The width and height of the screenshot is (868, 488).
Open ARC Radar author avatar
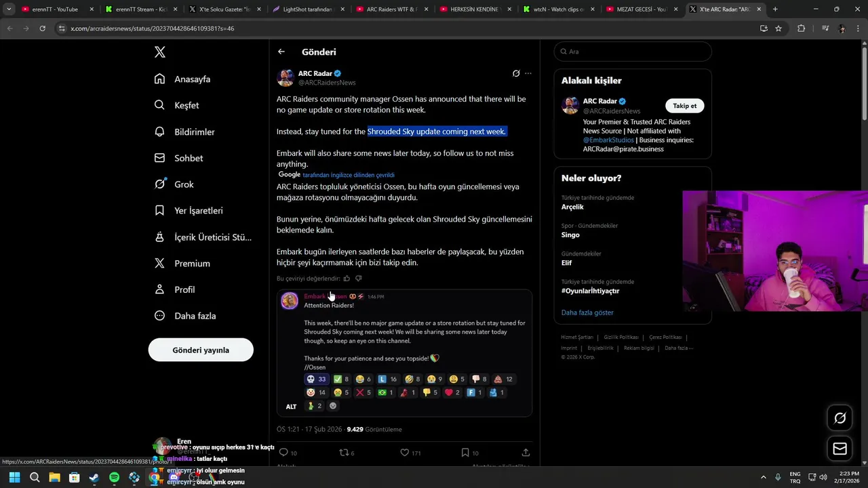point(285,77)
